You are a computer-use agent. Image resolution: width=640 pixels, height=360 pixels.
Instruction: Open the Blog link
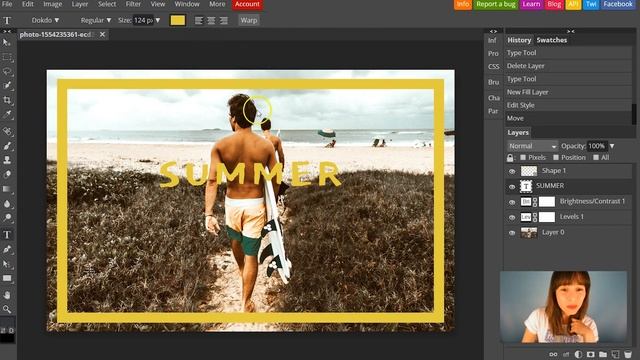(x=554, y=4)
